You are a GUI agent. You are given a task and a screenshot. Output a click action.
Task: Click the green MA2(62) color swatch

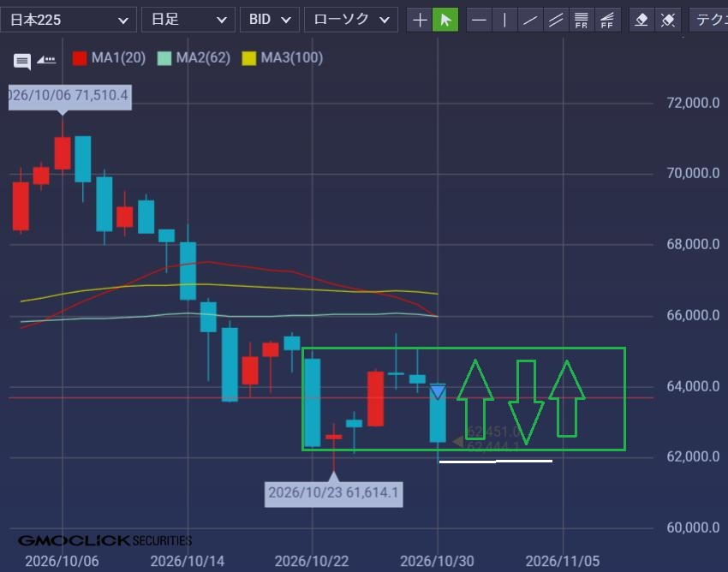coord(164,58)
